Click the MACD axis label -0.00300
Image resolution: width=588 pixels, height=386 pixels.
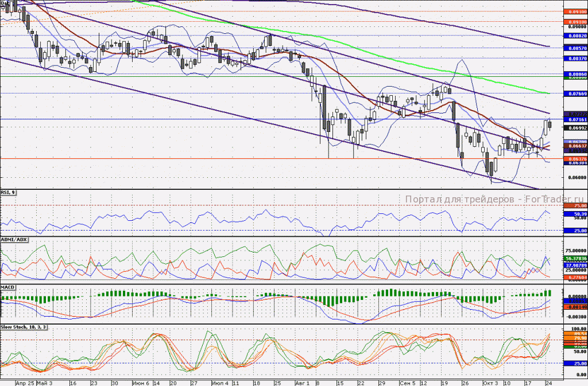tap(577, 317)
